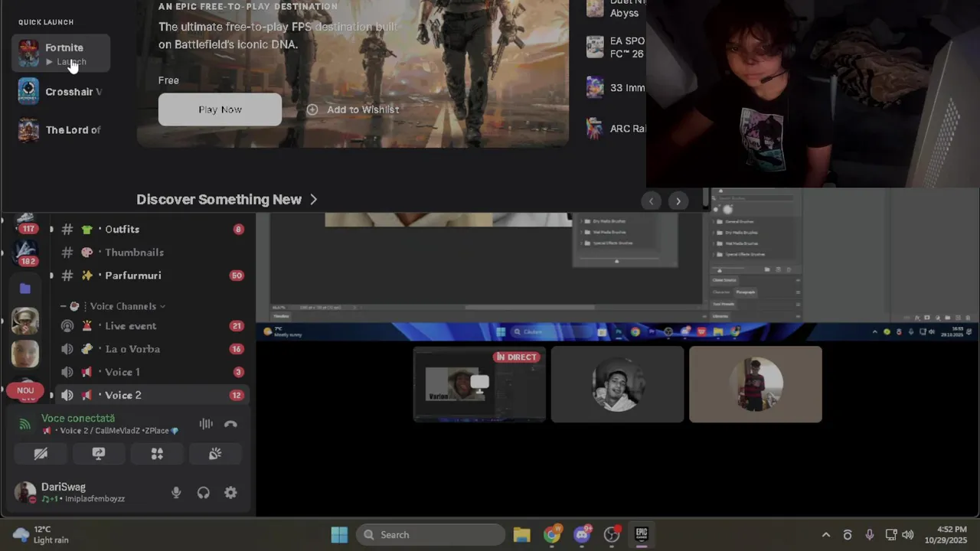Image resolution: width=980 pixels, height=551 pixels.
Task: Select the grayscale avatar participant tile
Action: coord(617,384)
